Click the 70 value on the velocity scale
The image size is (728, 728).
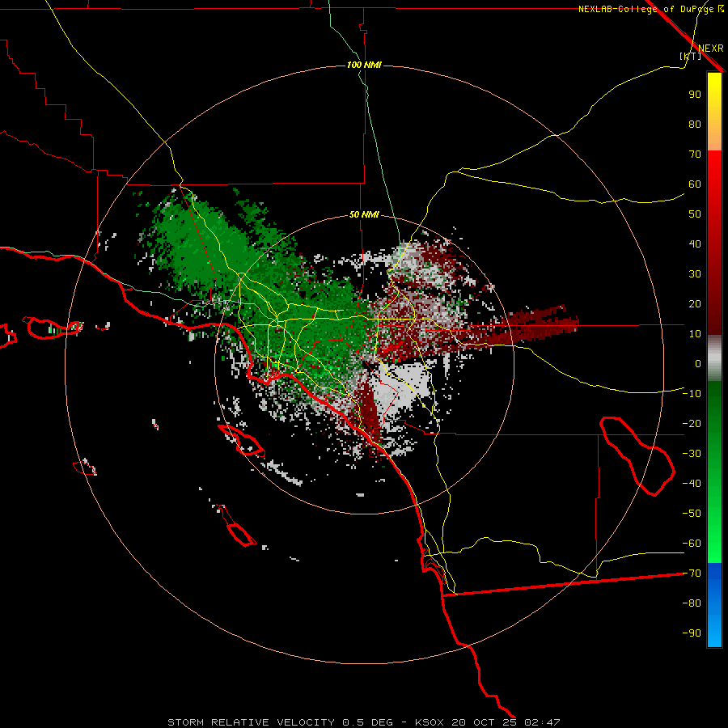pos(695,154)
